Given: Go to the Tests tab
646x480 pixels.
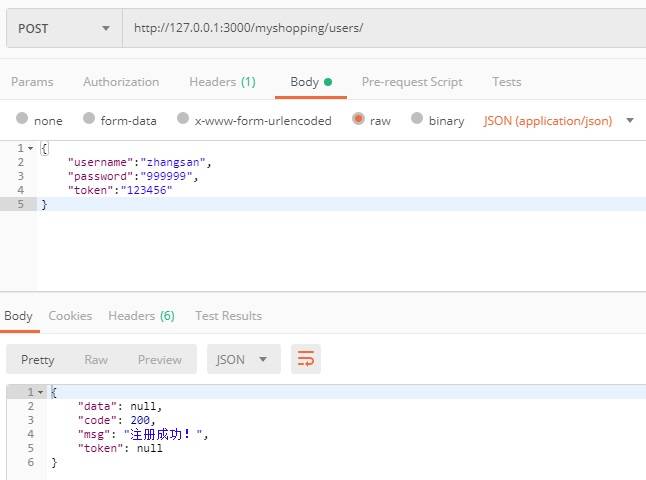Looking at the screenshot, I should [506, 82].
